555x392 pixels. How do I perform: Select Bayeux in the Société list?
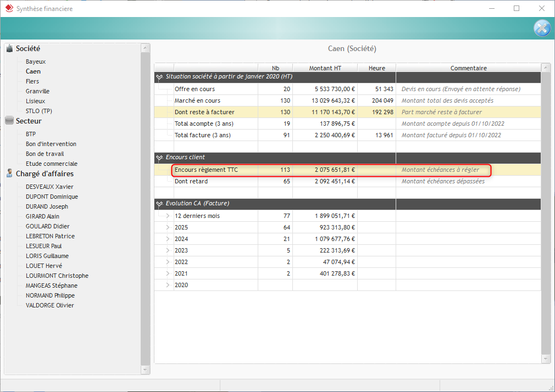pyautogui.click(x=36, y=61)
